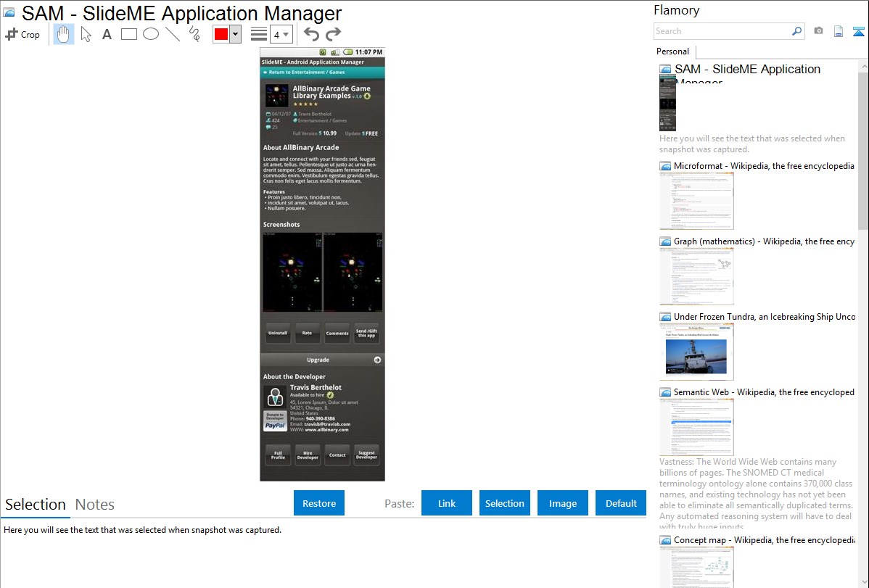Click the line thickness icon

[259, 34]
